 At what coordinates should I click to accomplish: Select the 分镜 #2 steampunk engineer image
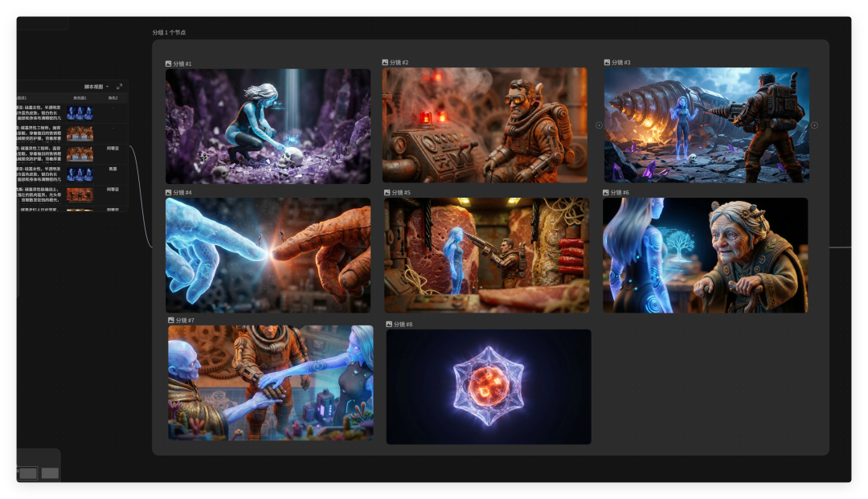(x=484, y=125)
